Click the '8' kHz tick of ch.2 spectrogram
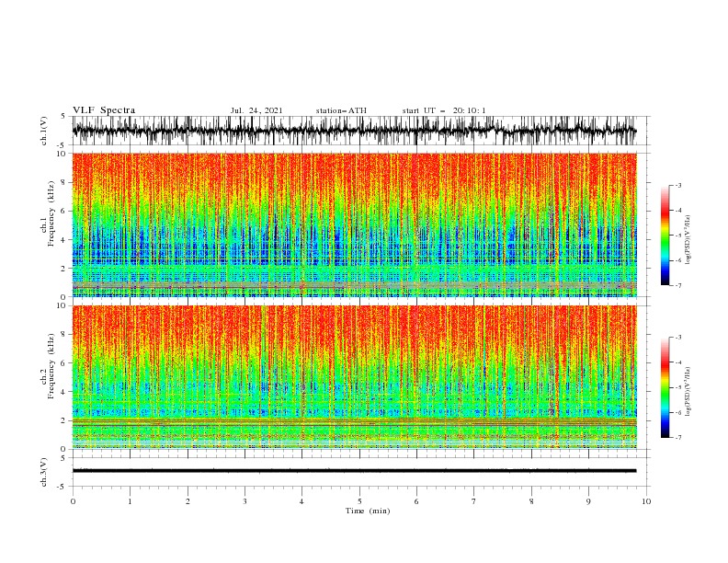This screenshot has width=728, height=563. coord(64,334)
